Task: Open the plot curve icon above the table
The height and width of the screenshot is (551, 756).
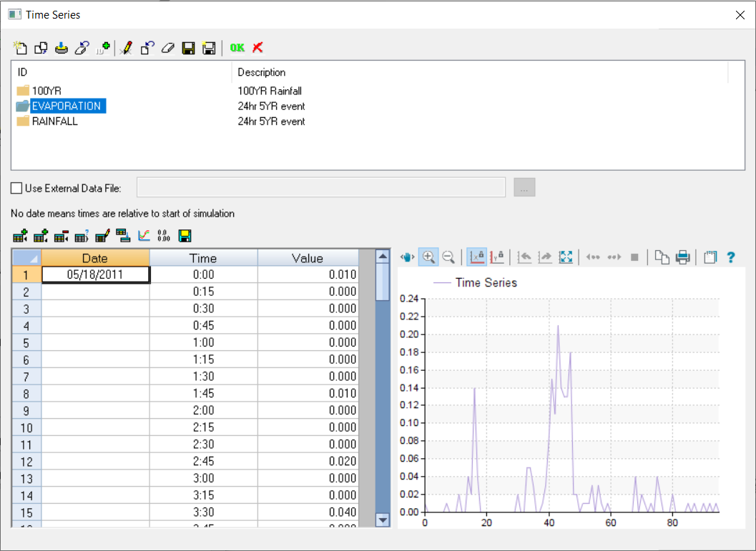Action: pos(142,235)
